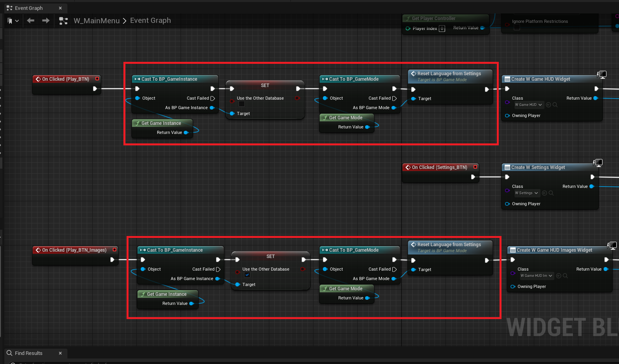This screenshot has width=619, height=364.
Task: Open the W Game HUD class dropdown
Action: tap(528, 105)
